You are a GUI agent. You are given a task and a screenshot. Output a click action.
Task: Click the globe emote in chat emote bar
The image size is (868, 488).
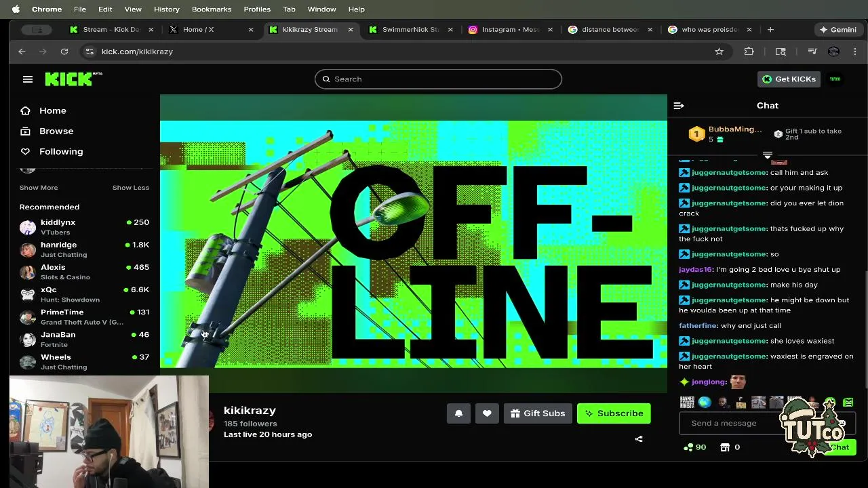tap(705, 403)
